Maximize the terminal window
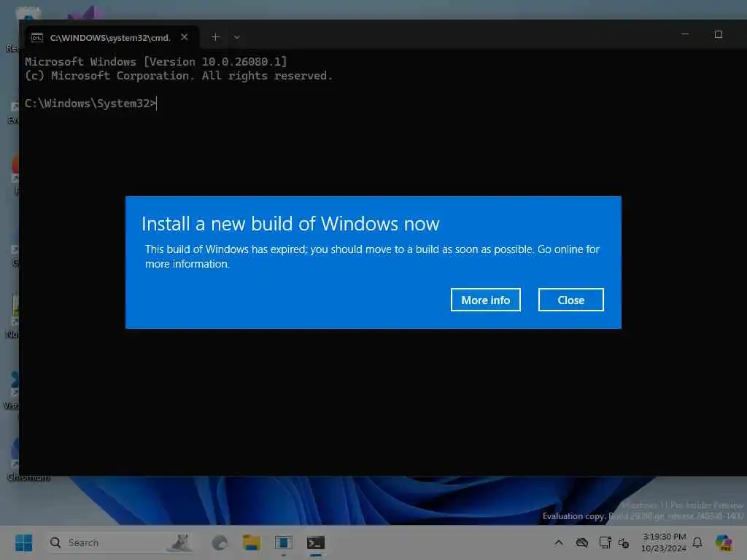747x560 pixels. click(719, 34)
